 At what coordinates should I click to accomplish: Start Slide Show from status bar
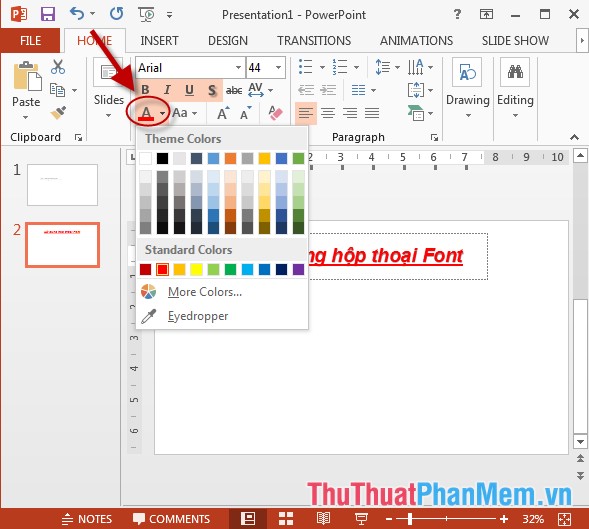pyautogui.click(x=361, y=519)
